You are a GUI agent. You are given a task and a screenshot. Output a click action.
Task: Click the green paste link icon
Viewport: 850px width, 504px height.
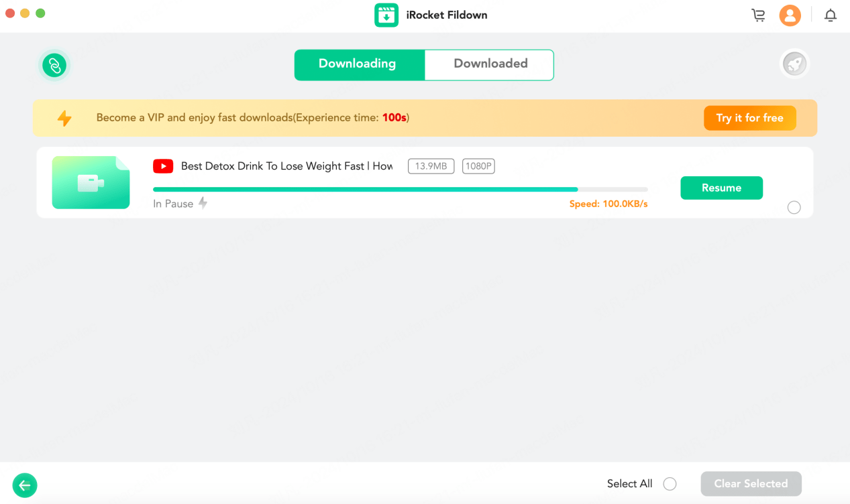tap(54, 65)
